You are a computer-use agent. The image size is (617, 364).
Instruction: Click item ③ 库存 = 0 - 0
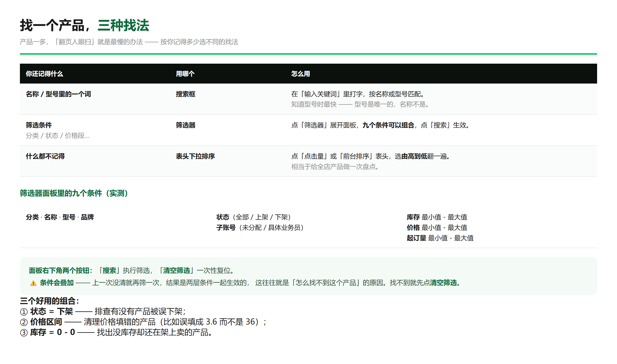pos(116,332)
